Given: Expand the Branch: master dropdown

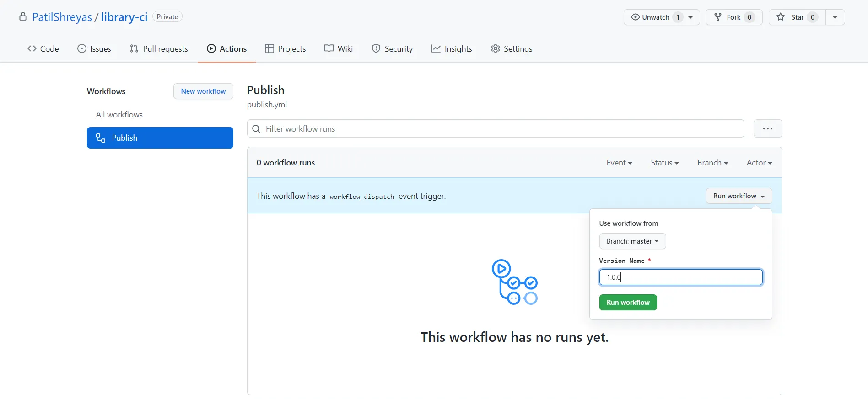Looking at the screenshot, I should [632, 241].
